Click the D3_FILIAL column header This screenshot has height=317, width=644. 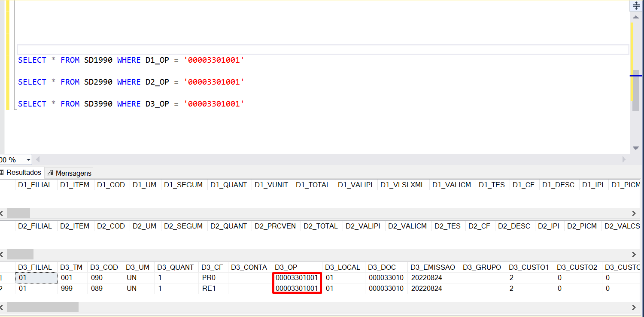(x=35, y=267)
